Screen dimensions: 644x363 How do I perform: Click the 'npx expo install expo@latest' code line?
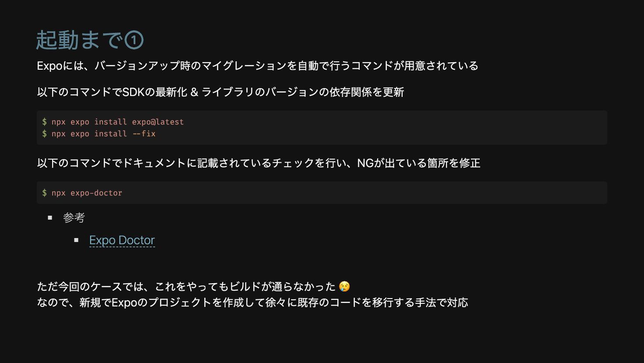pyautogui.click(x=117, y=122)
